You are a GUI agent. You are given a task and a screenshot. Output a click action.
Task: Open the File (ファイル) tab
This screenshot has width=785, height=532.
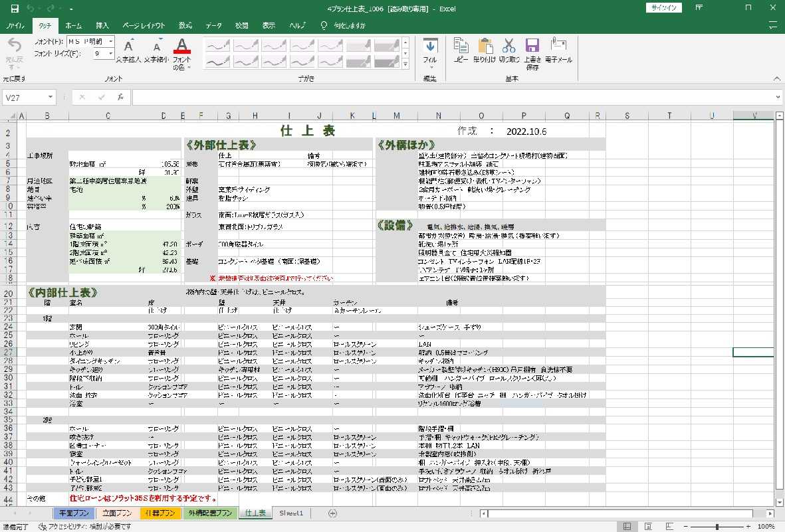coord(15,25)
